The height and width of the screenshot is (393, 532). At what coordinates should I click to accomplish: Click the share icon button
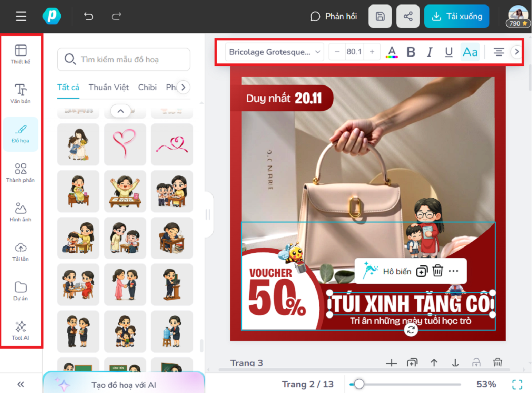point(408,16)
